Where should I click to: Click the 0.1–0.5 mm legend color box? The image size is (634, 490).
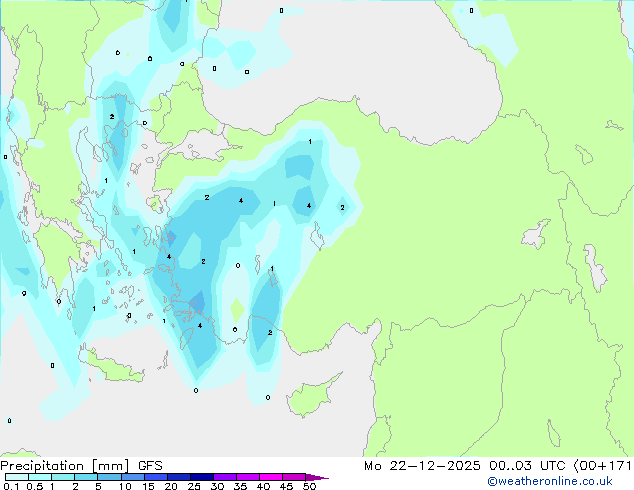click(x=17, y=477)
